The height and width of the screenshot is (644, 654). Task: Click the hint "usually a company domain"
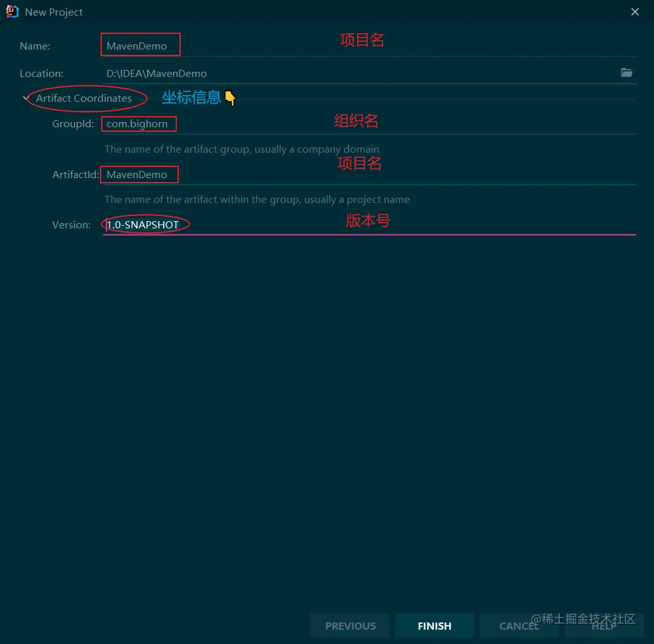click(317, 149)
